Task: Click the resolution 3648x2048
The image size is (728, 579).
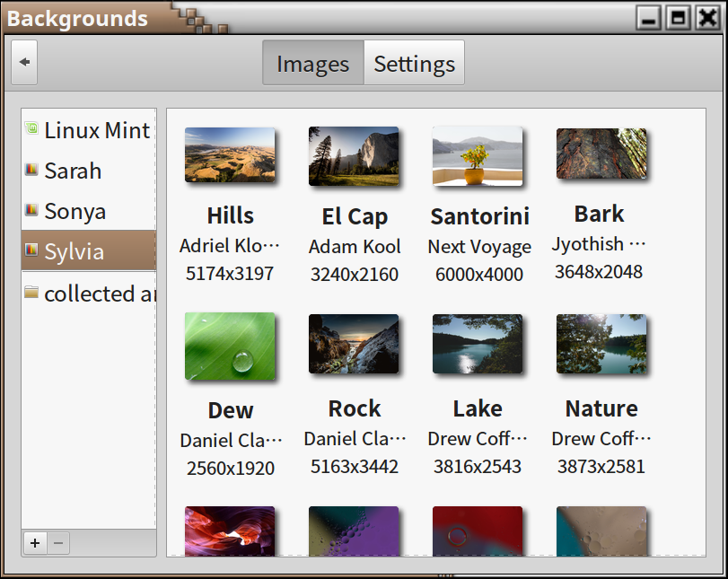Action: (599, 272)
